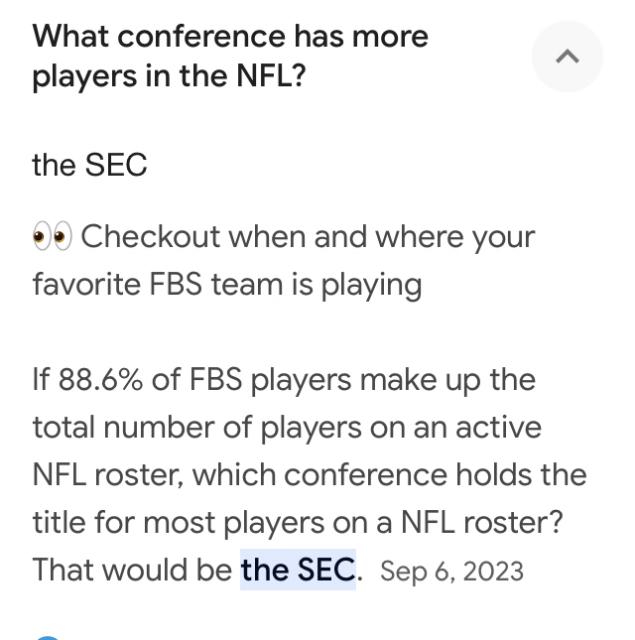Click the word "Checkout" after the emoji
The width and height of the screenshot is (635, 640).
click(151, 238)
